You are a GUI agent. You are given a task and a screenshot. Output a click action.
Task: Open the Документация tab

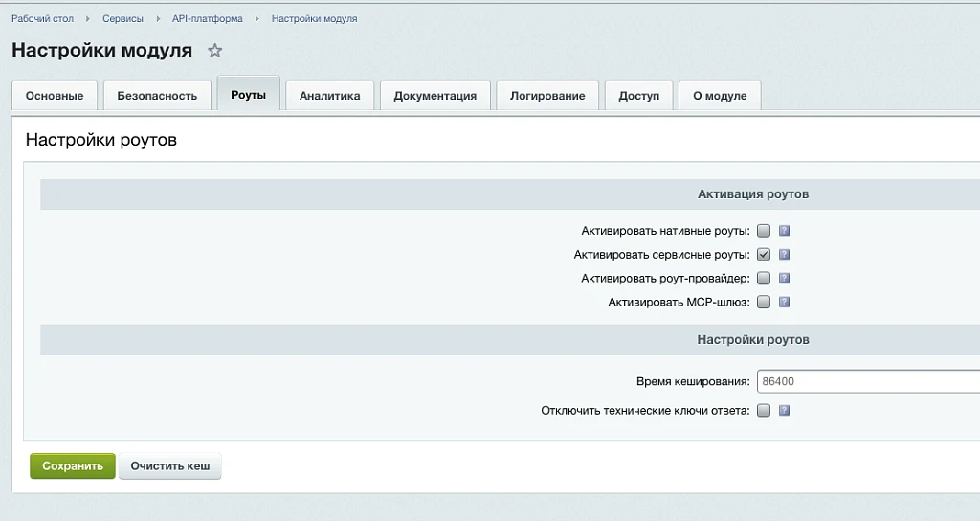tap(435, 96)
